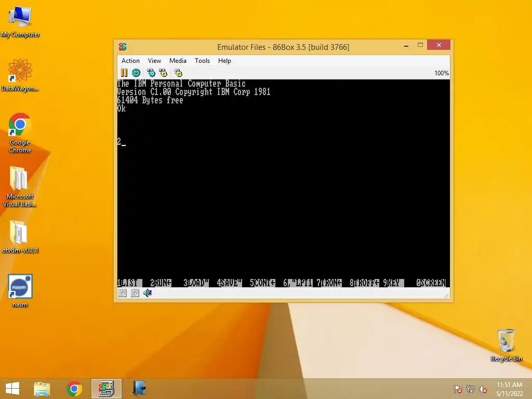Click the 86Box logo in title bar

[123, 46]
